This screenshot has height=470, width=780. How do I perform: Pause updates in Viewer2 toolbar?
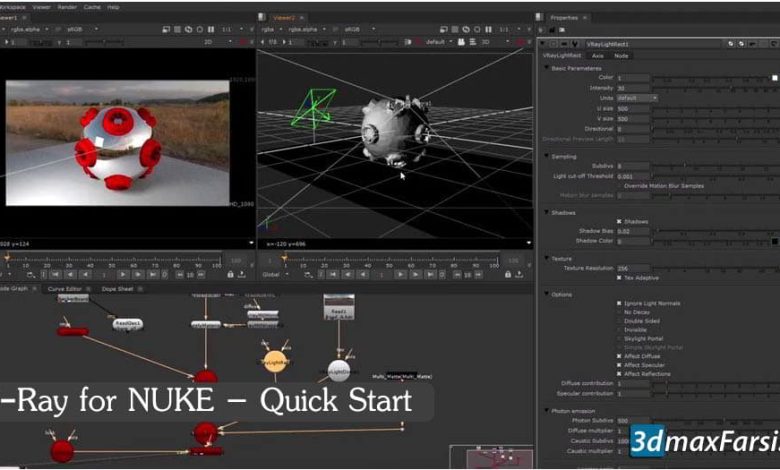(x=488, y=29)
